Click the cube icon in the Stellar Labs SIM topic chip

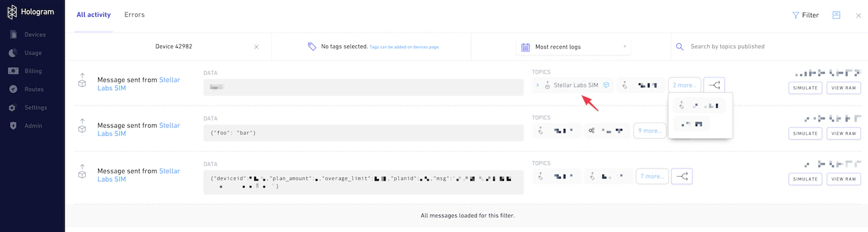tap(606, 85)
